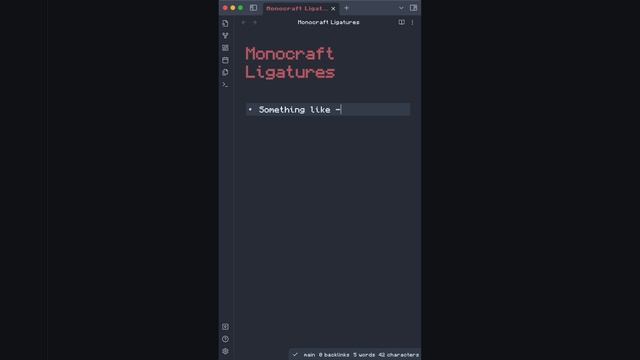The width and height of the screenshot is (640, 360).
Task: Open daily note calendar icon
Action: [225, 60]
